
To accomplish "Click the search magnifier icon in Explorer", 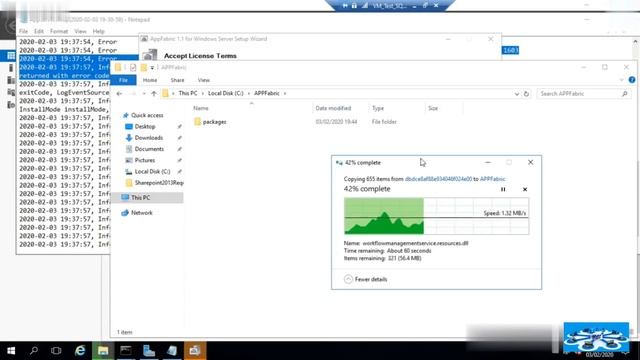I will click(624, 93).
